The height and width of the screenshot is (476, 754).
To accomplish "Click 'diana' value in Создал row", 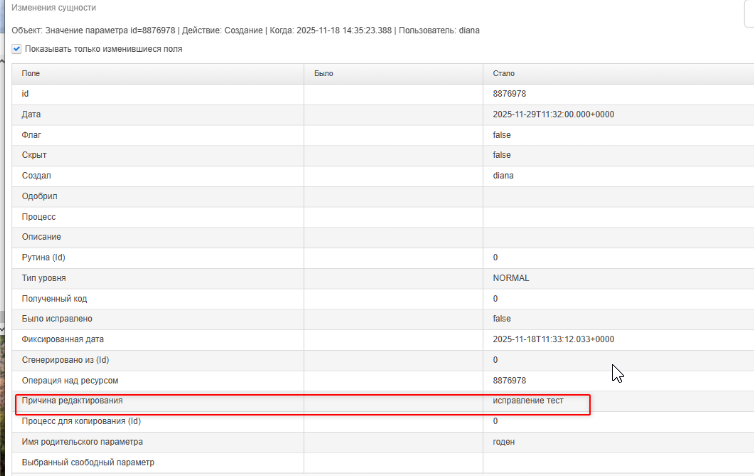I will tap(503, 175).
